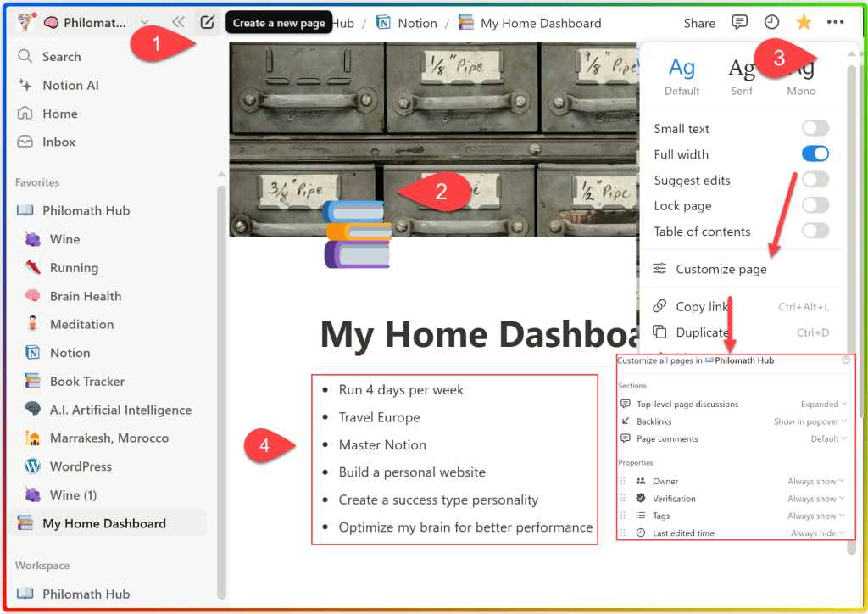Viewport: 868px width, 614px height.
Task: Click the Home house icon in the sidebar
Action: (25, 113)
